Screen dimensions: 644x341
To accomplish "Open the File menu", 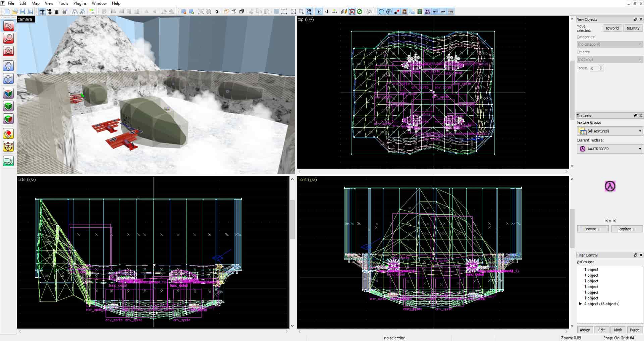I will coord(11,3).
